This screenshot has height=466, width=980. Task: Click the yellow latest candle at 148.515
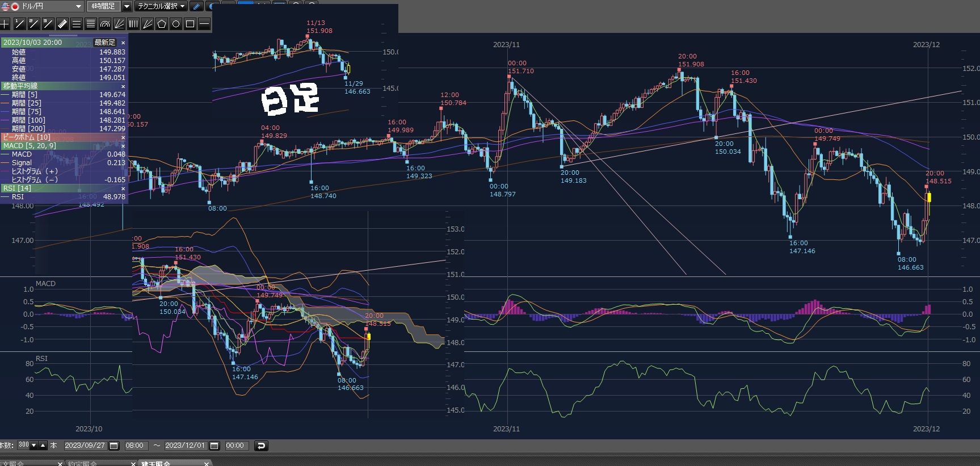click(x=928, y=198)
